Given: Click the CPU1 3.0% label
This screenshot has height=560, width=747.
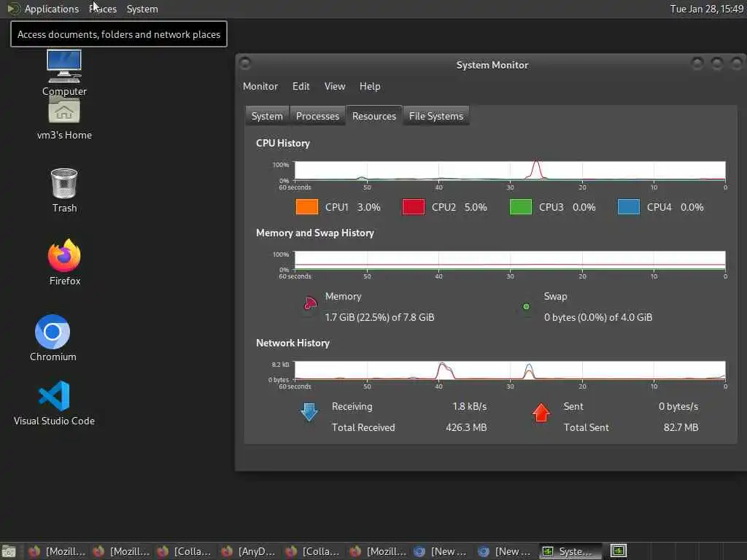Looking at the screenshot, I should coord(352,207).
